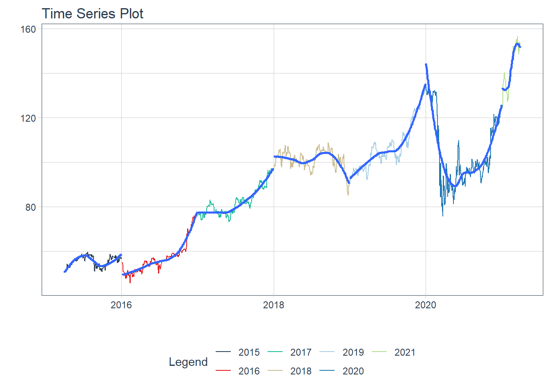Click the trend line's end point in 2021
Viewport: 549px width, 392px height.
[x=520, y=47]
